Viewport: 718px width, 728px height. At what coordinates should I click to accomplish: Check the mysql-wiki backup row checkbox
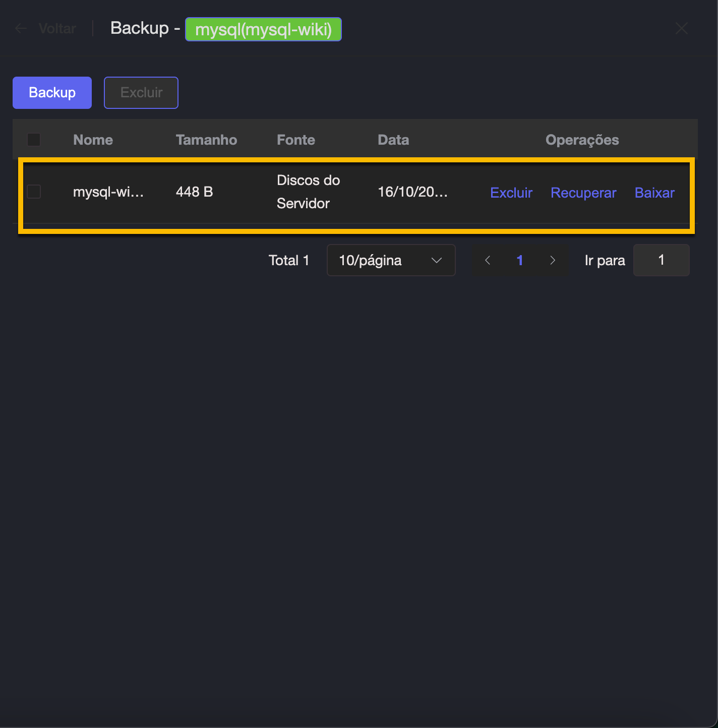(x=34, y=192)
